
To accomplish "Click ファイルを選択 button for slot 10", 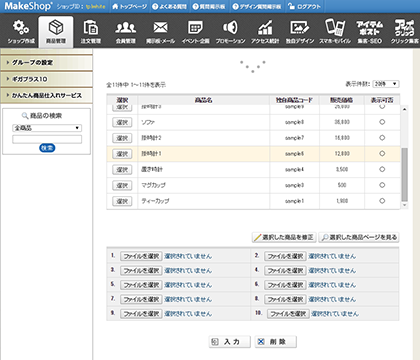I will click(x=288, y=314).
